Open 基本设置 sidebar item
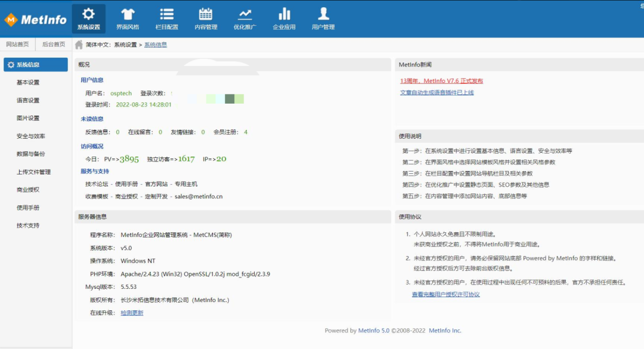The height and width of the screenshot is (349, 644). click(28, 82)
